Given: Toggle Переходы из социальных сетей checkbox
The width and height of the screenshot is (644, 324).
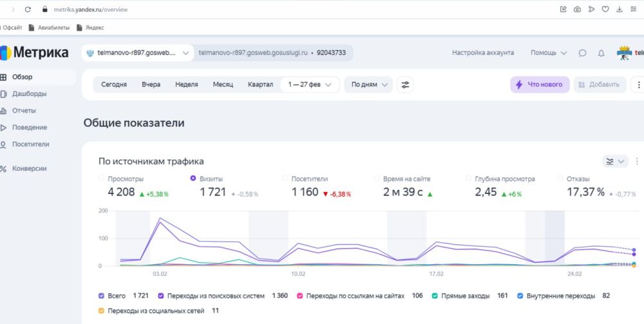Looking at the screenshot, I should click(101, 311).
